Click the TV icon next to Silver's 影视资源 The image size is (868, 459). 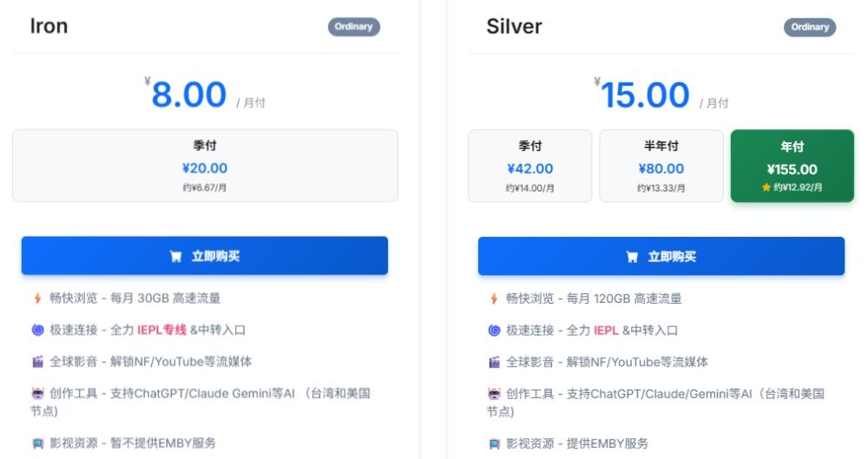tap(494, 443)
